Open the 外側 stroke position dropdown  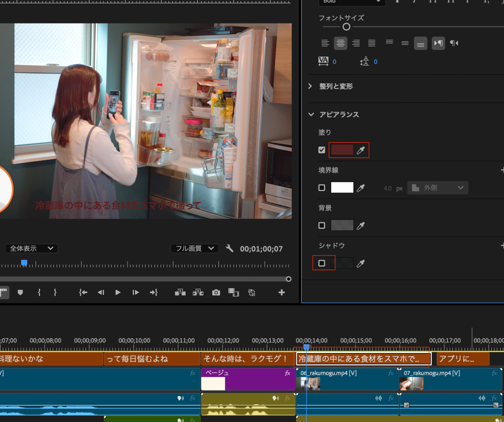438,187
